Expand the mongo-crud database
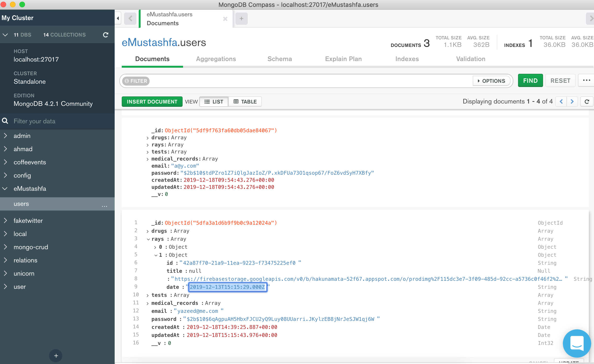594x364 pixels. 5,247
